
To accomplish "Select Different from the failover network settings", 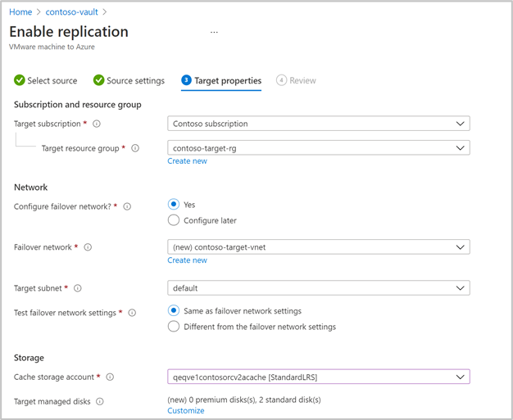I will [x=174, y=327].
